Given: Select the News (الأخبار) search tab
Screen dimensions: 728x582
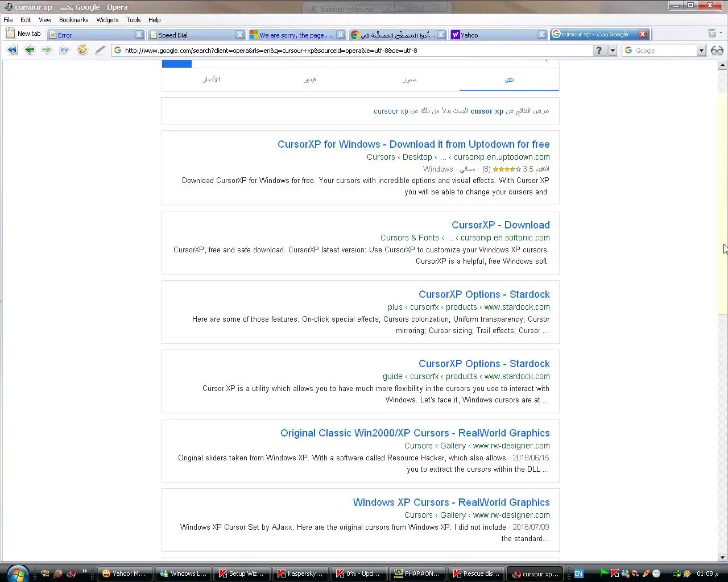Looking at the screenshot, I should click(211, 80).
